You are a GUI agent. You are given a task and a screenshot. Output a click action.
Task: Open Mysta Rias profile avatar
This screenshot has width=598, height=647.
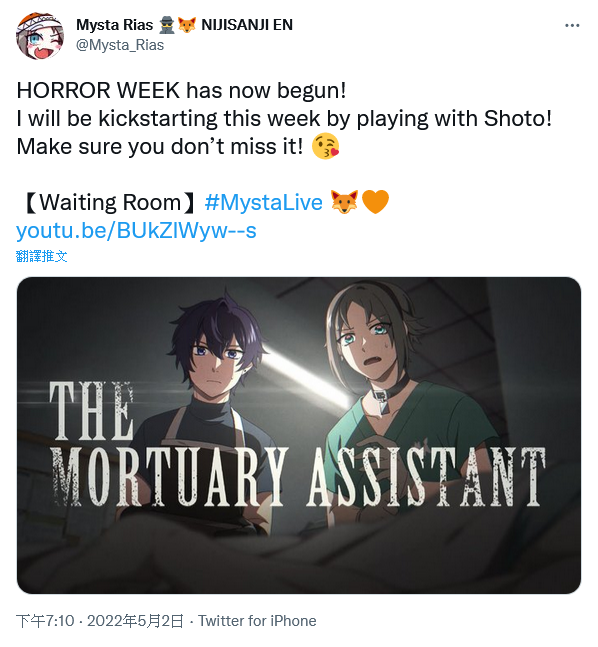point(40,35)
